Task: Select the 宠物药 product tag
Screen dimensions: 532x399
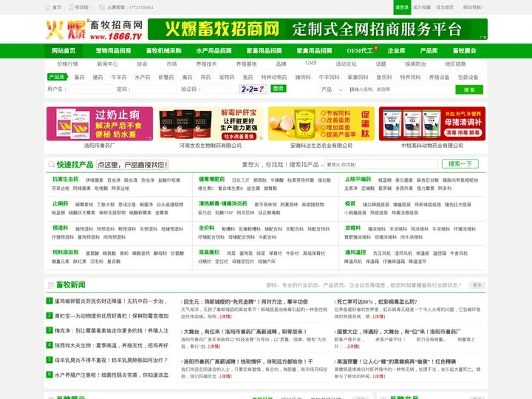Action: [x=227, y=78]
